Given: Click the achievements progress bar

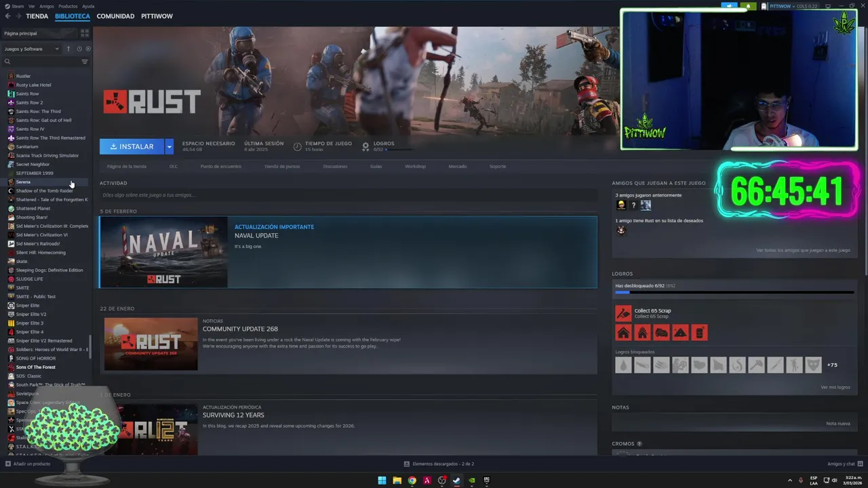Looking at the screenshot, I should click(x=734, y=292).
